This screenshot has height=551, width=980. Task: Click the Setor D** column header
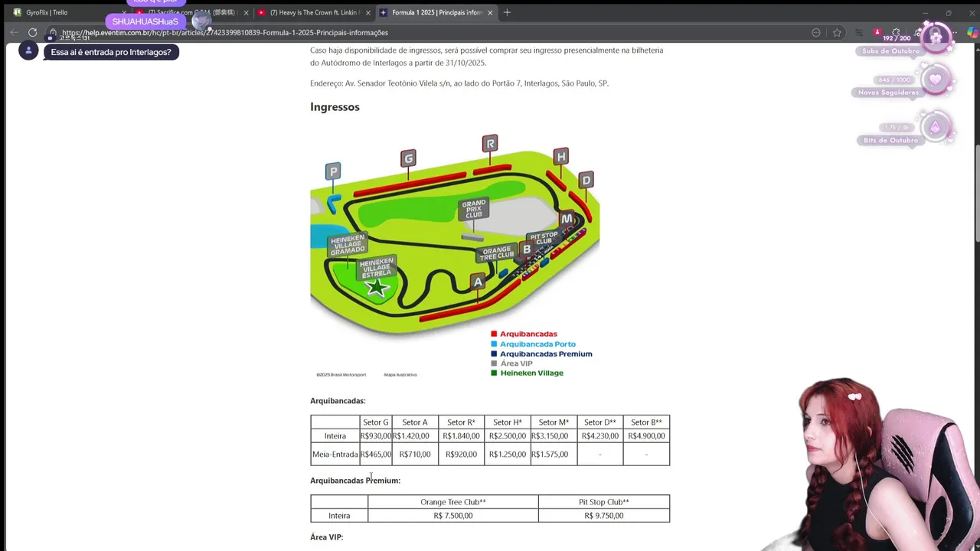click(x=600, y=422)
